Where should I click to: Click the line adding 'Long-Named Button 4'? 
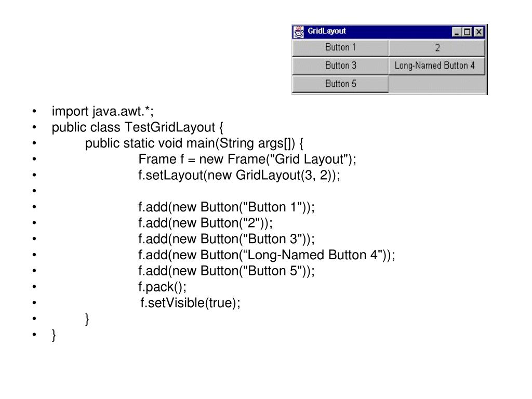267,255
